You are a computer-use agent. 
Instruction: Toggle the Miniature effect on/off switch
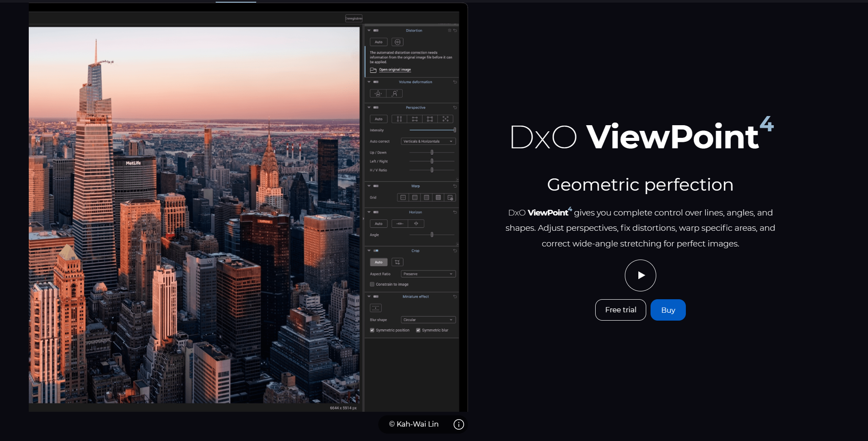tap(376, 297)
